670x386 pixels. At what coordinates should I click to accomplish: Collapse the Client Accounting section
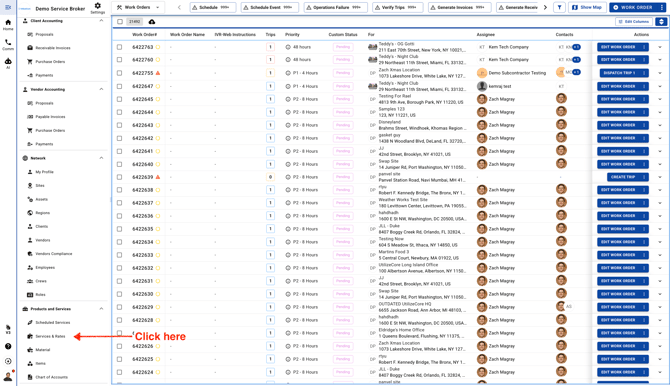[x=101, y=21]
